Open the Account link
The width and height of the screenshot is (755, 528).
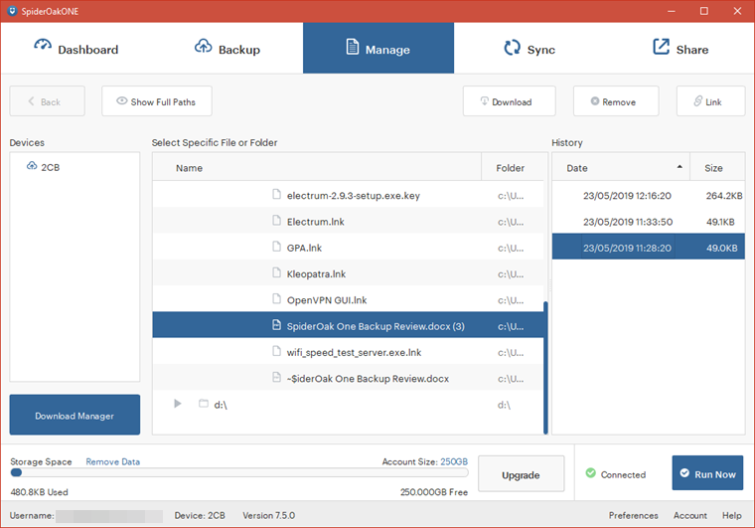click(x=690, y=515)
